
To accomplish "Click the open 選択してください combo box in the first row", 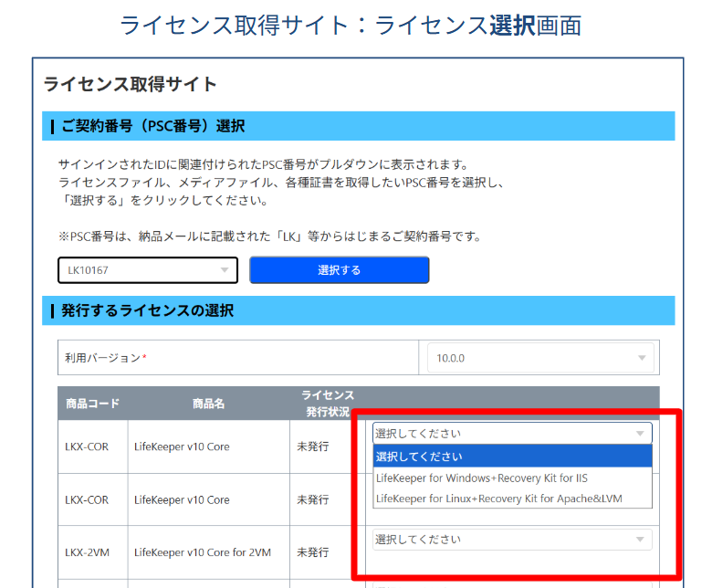I will point(512,433).
